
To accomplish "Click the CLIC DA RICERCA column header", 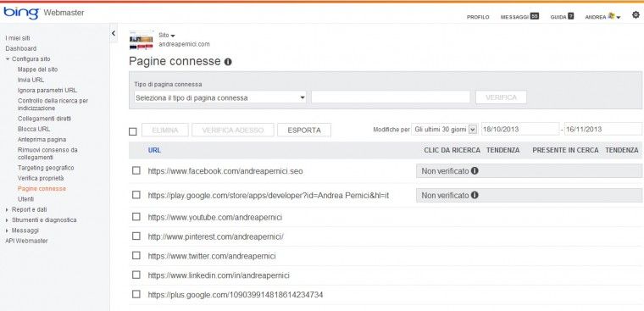I will click(452, 150).
